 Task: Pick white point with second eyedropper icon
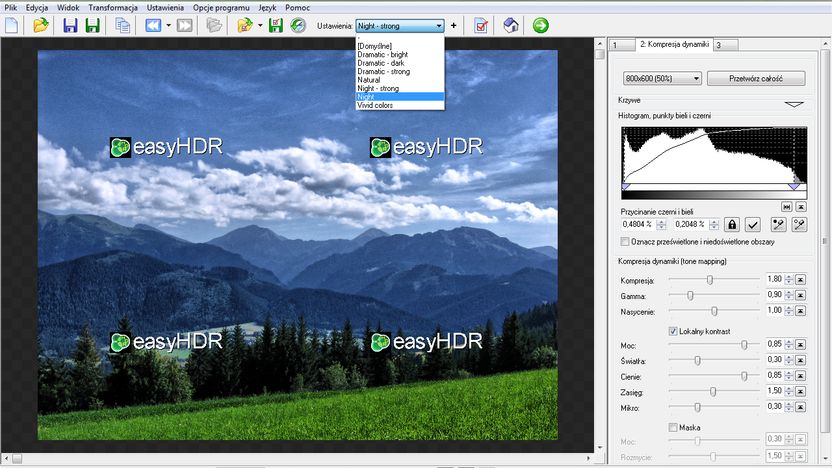tap(799, 224)
